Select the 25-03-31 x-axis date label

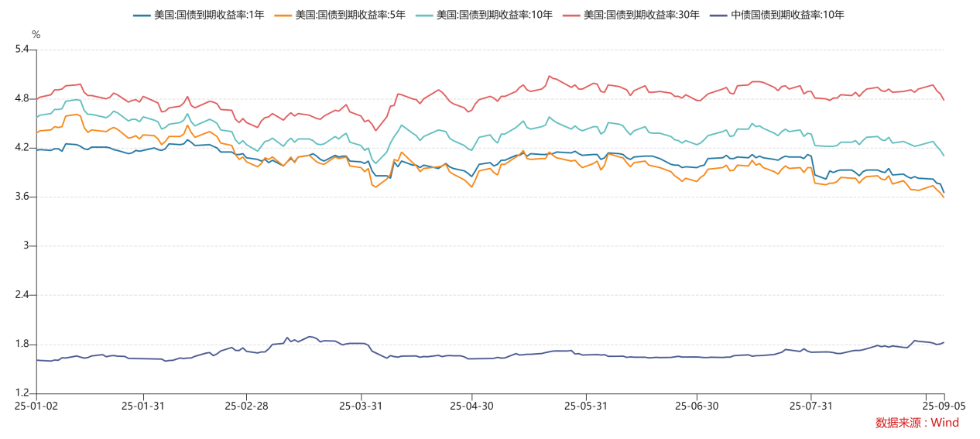[360, 406]
